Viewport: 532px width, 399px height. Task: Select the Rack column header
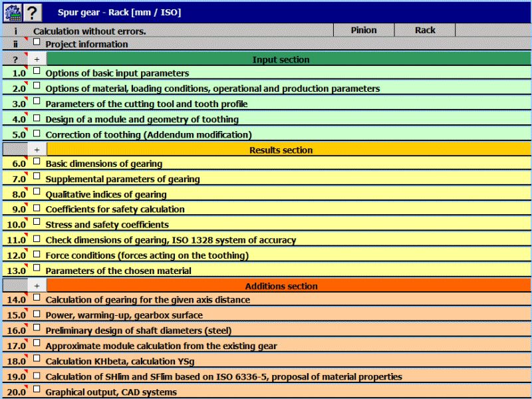425,30
